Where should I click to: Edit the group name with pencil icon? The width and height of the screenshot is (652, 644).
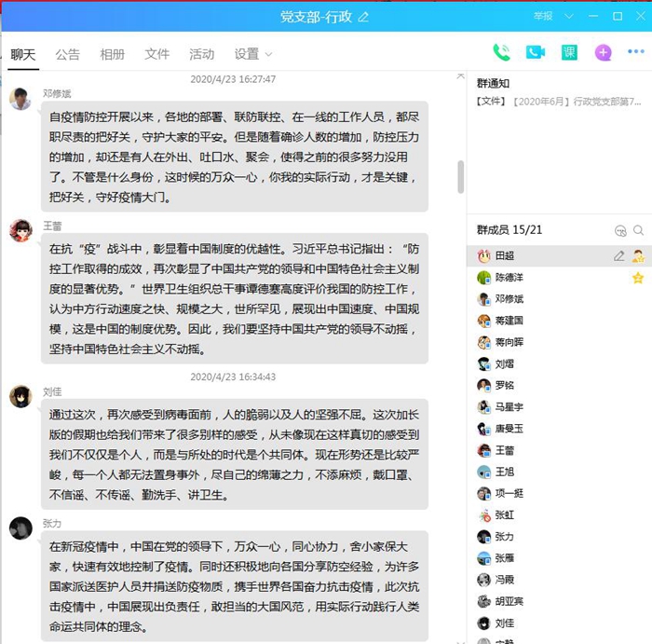[x=363, y=17]
